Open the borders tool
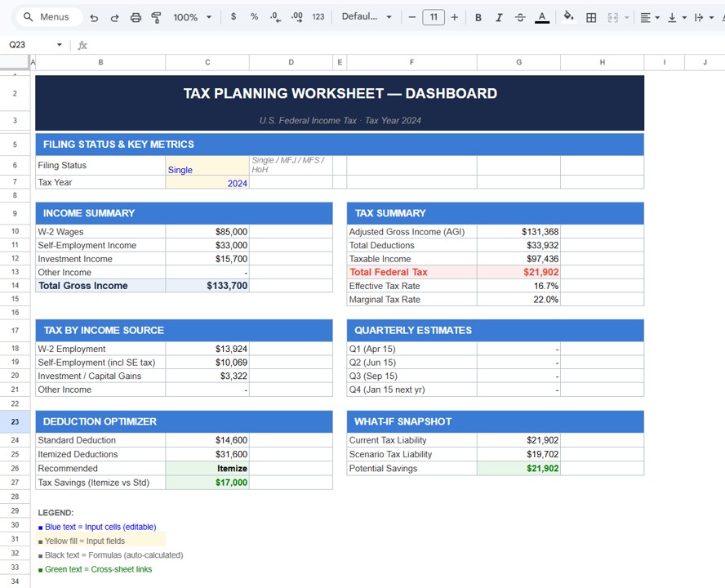Viewport: 725px width, 588px height. click(x=591, y=18)
